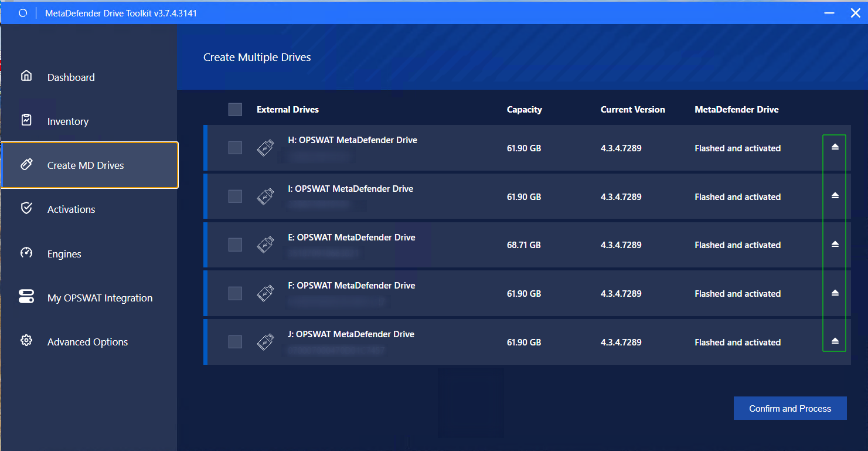Click the External Drives column header
Image resolution: width=868 pixels, height=451 pixels.
(288, 110)
